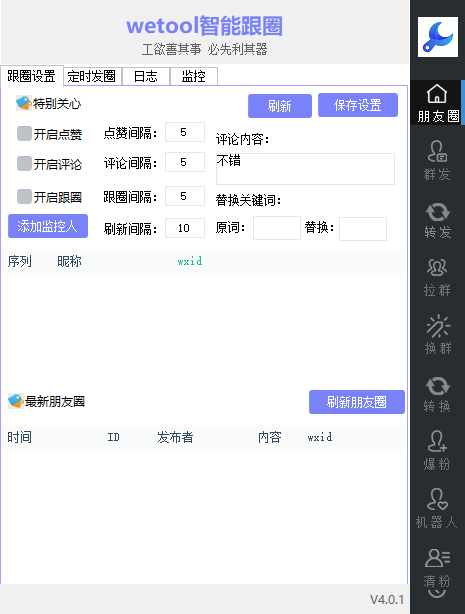Open the 机器人 robot icon
The width and height of the screenshot is (465, 614).
click(x=437, y=499)
